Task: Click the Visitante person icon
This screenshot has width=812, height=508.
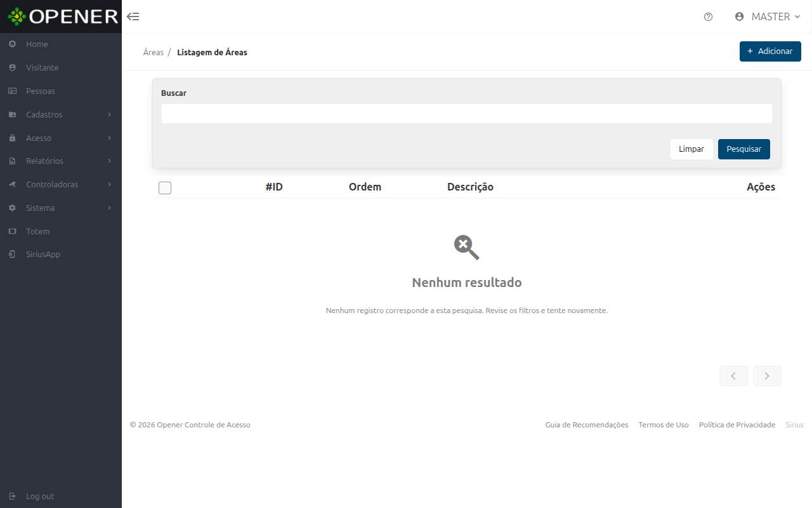Action: tap(12, 67)
